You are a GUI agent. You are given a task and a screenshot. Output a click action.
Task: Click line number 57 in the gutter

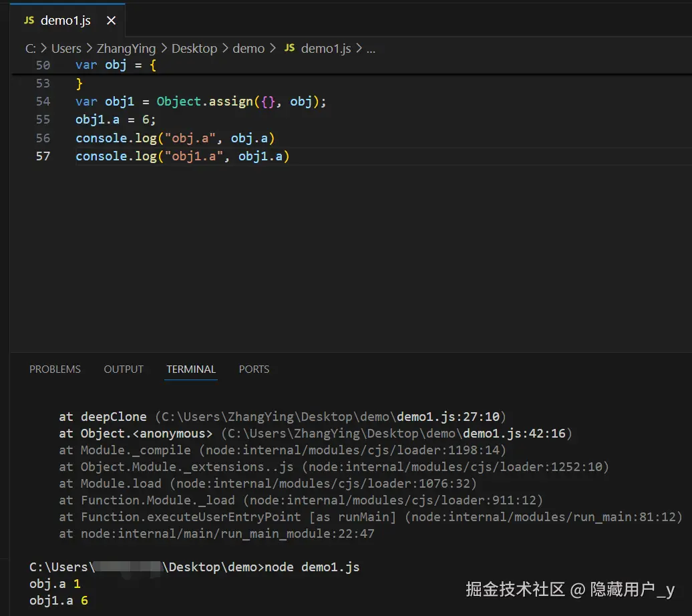(43, 156)
